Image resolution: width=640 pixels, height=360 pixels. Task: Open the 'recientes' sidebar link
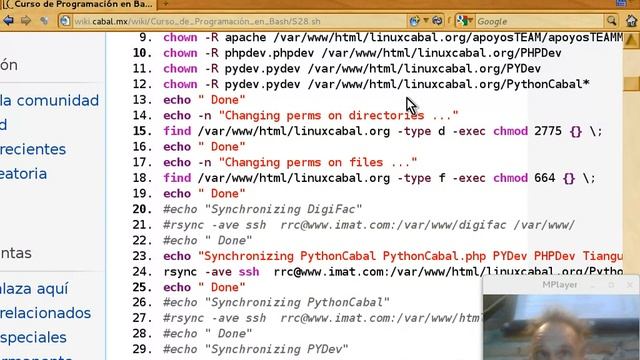(33, 149)
